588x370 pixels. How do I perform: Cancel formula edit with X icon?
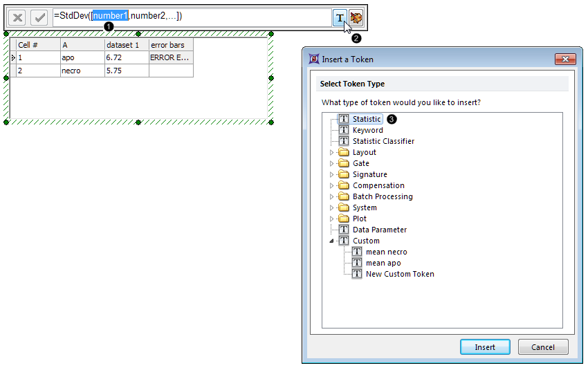click(x=18, y=18)
